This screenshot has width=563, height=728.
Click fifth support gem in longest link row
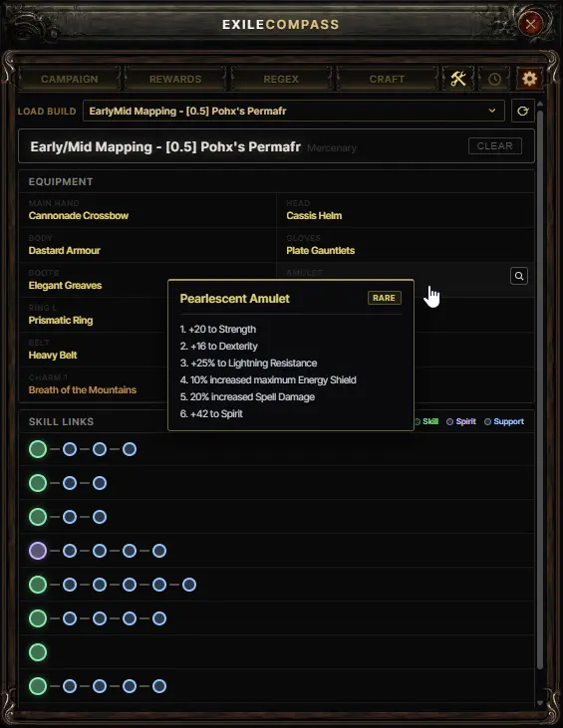(x=189, y=585)
